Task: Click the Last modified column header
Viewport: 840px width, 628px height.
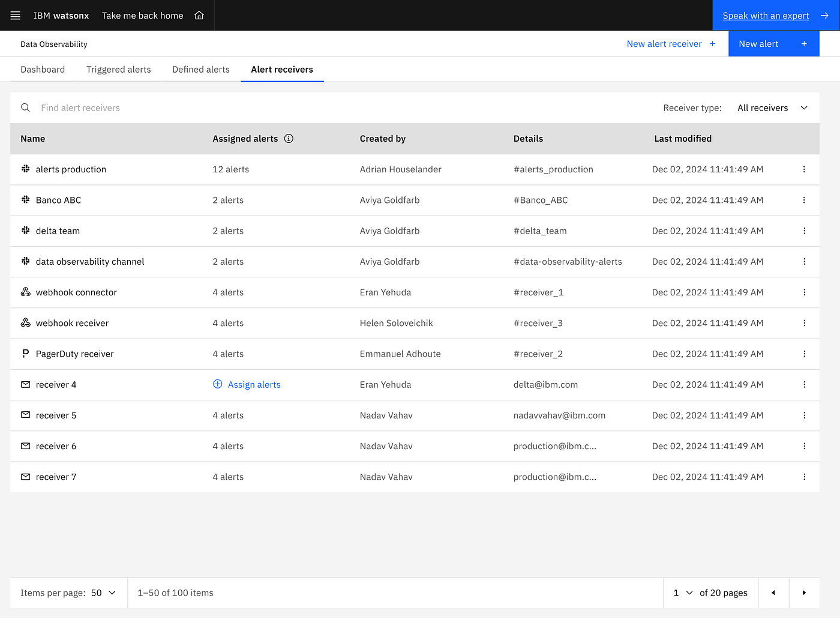Action: coord(683,139)
